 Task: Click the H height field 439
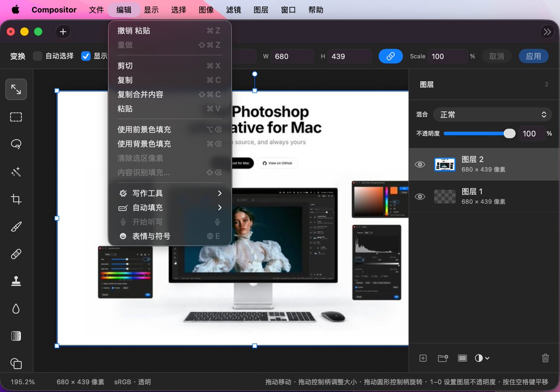pyautogui.click(x=350, y=56)
